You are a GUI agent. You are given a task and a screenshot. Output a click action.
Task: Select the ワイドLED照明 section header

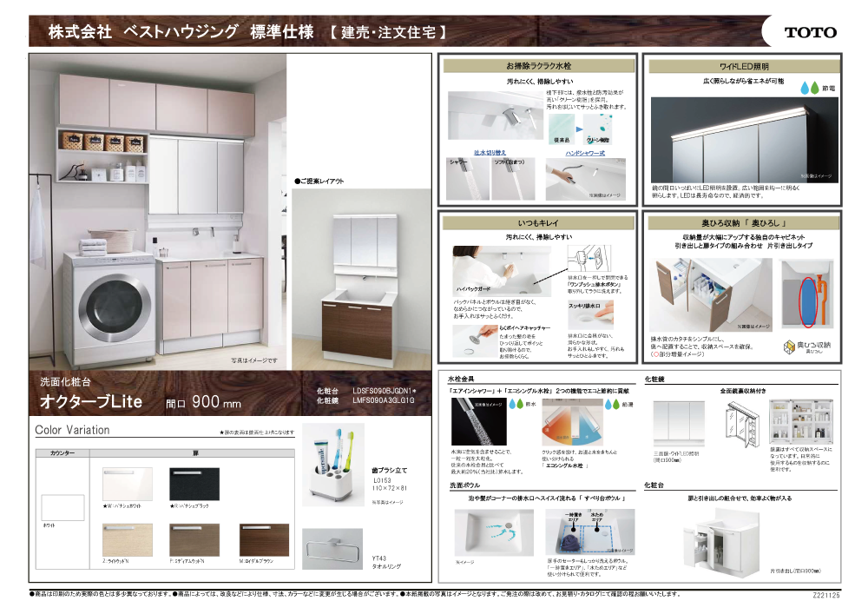click(743, 66)
